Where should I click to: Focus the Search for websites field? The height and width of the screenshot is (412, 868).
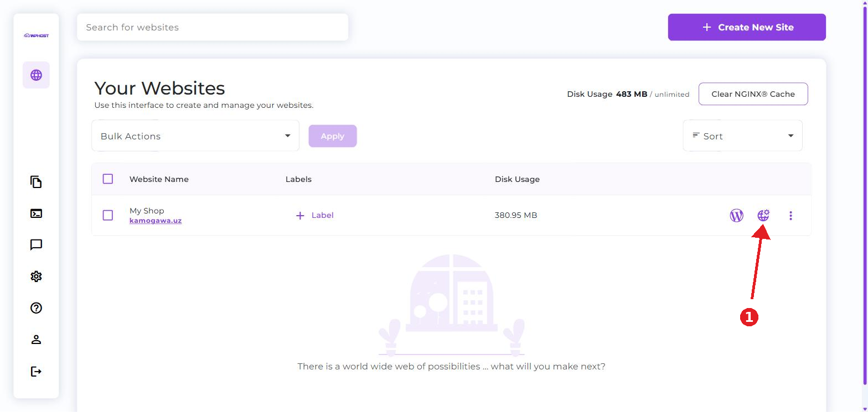[x=213, y=27]
